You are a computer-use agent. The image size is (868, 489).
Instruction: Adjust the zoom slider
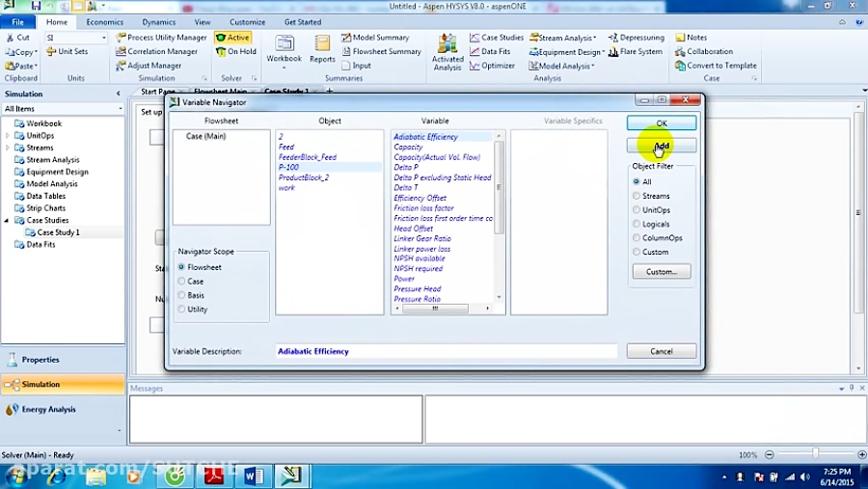tap(815, 453)
